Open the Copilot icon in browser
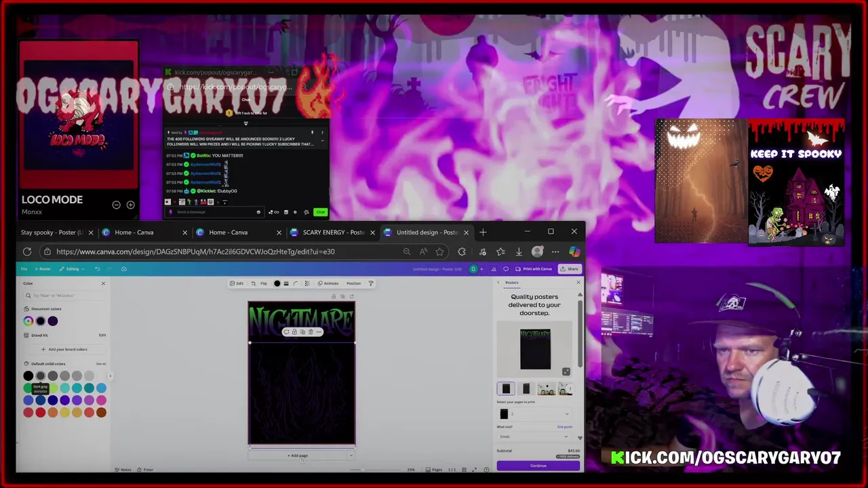This screenshot has width=868, height=488. tap(574, 251)
